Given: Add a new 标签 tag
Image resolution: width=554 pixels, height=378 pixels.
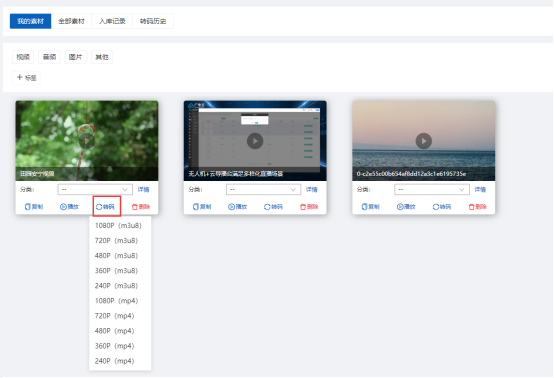Looking at the screenshot, I should tap(26, 78).
